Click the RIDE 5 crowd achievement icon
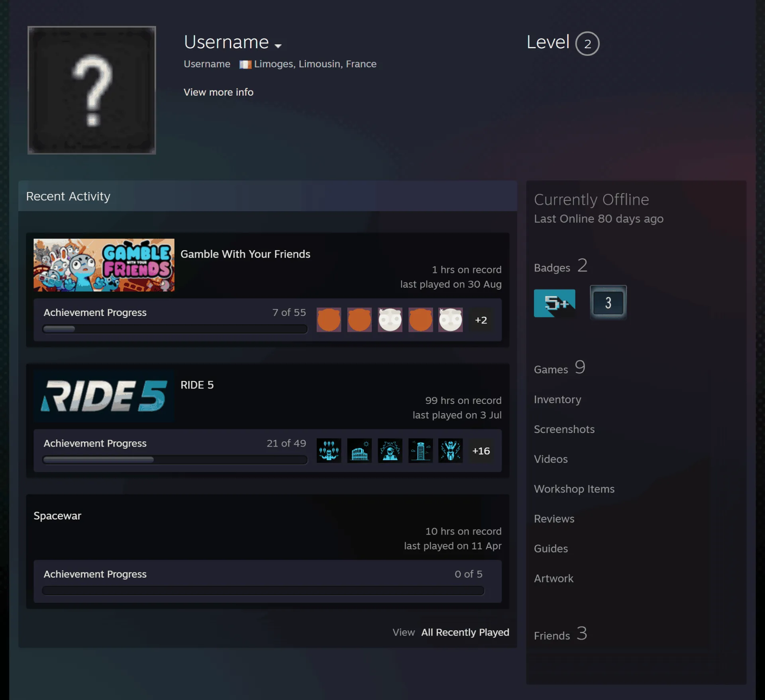This screenshot has width=765, height=700. click(x=329, y=450)
